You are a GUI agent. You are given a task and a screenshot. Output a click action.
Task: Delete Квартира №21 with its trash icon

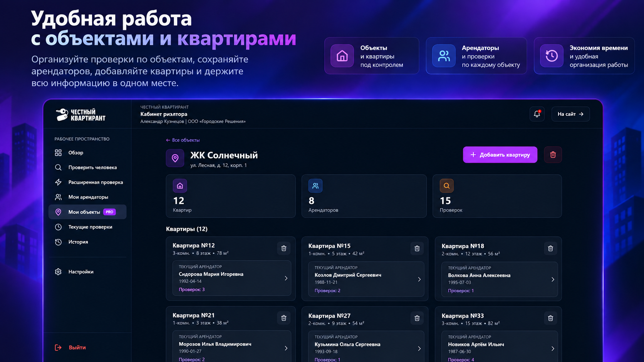(284, 318)
